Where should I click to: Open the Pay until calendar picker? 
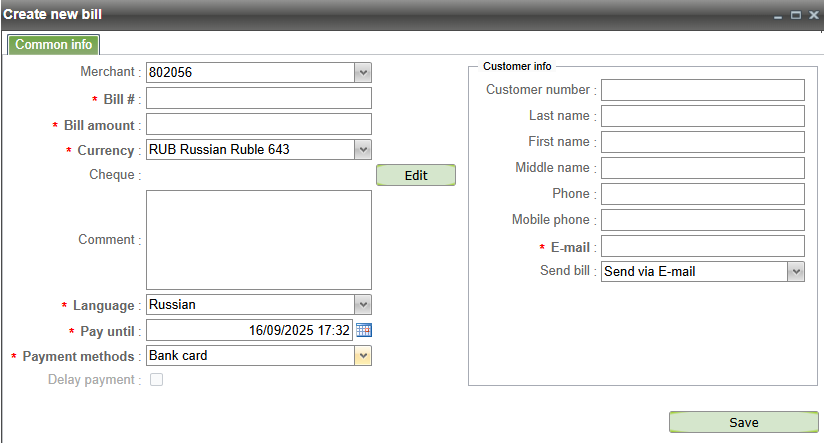click(364, 330)
